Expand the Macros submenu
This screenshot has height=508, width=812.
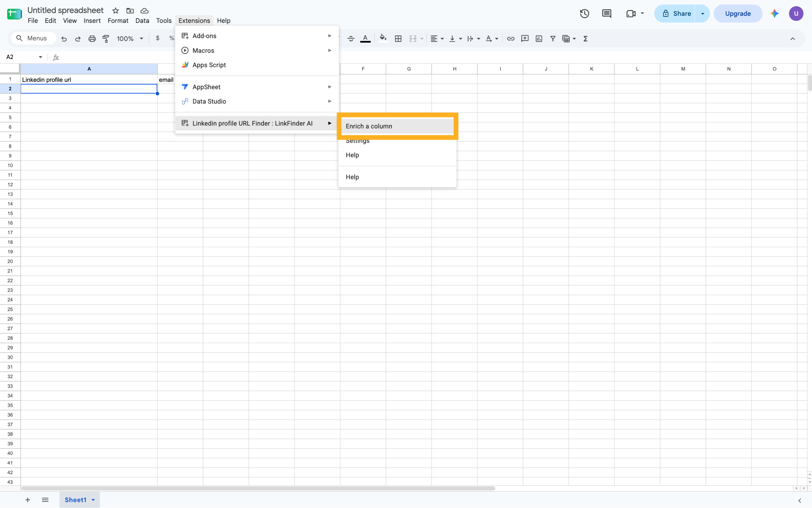[257, 50]
